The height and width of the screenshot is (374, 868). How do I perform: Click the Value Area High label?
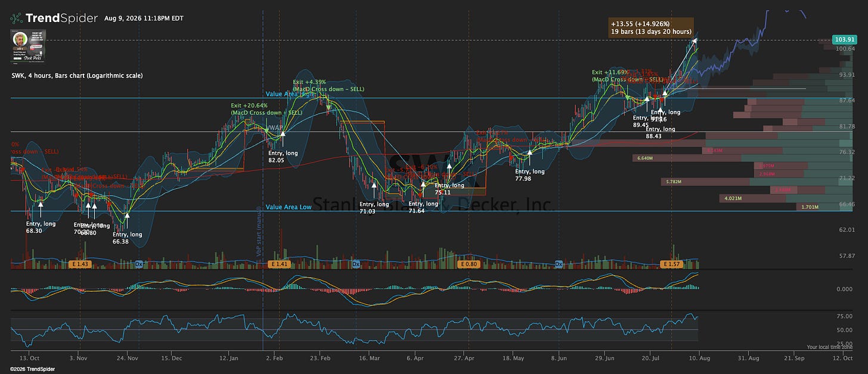289,94
